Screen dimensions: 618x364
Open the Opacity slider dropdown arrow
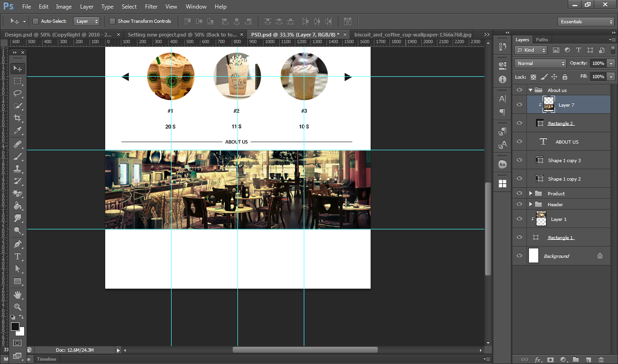611,63
